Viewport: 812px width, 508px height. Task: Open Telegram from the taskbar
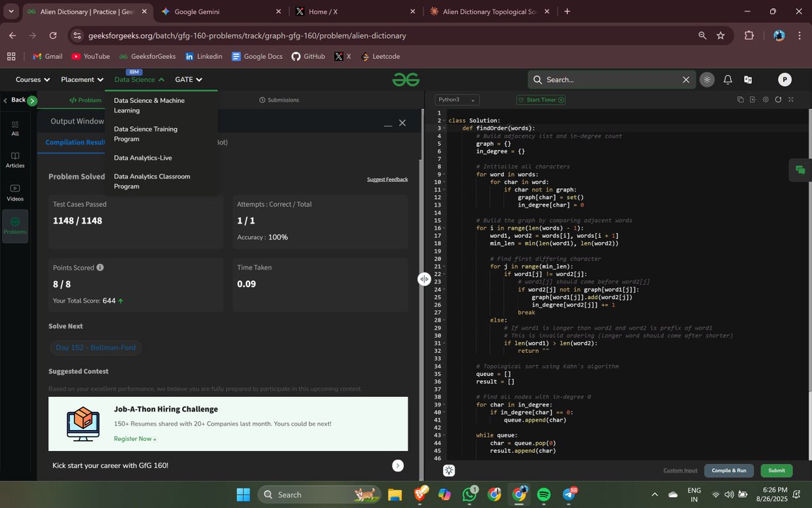coord(569,494)
